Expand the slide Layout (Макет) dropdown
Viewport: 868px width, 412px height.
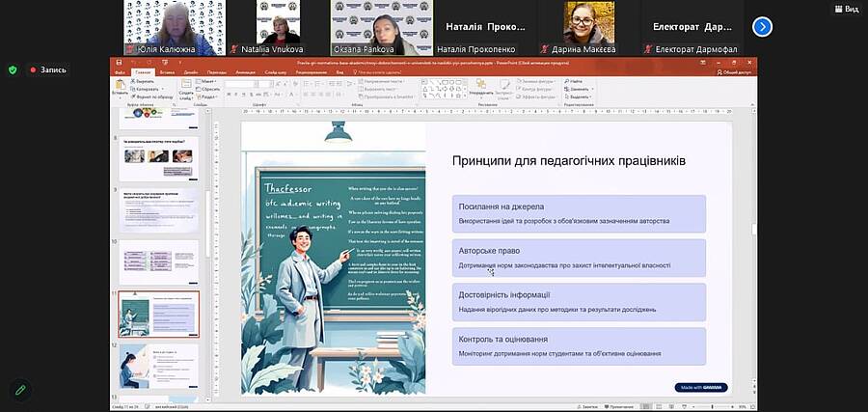tap(209, 81)
